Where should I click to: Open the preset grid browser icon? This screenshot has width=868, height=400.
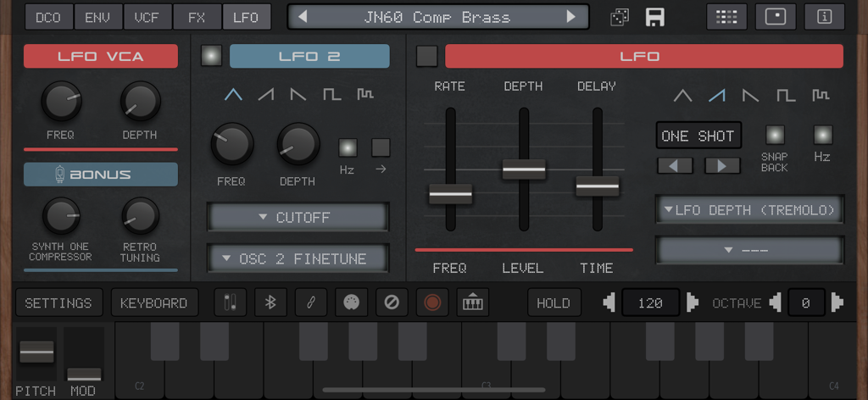[726, 17]
